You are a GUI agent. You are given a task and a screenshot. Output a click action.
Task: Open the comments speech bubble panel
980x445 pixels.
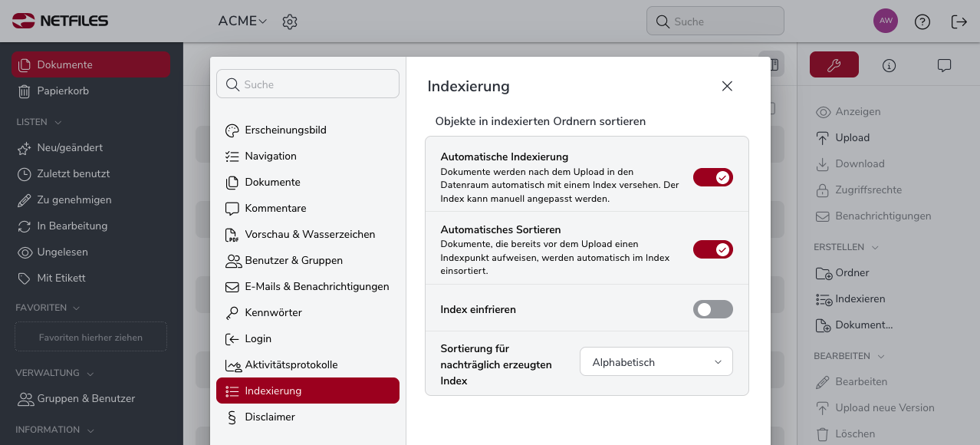(x=945, y=65)
